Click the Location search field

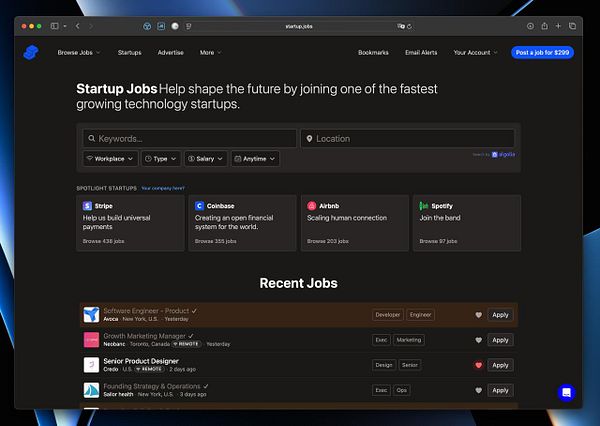[408, 139]
